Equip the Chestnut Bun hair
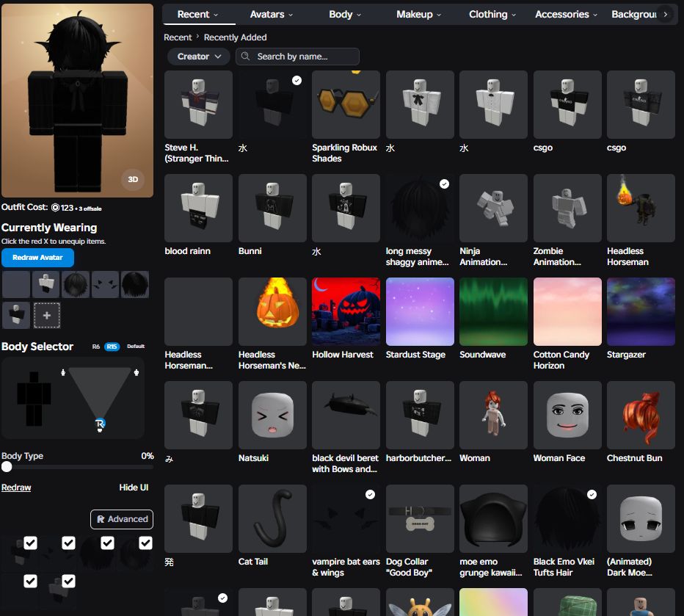Screen dimensions: 684x616 (x=641, y=415)
